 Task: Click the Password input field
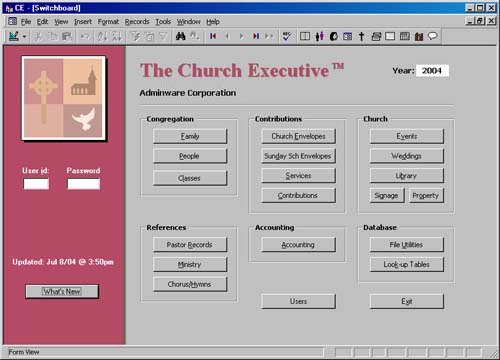(x=83, y=184)
